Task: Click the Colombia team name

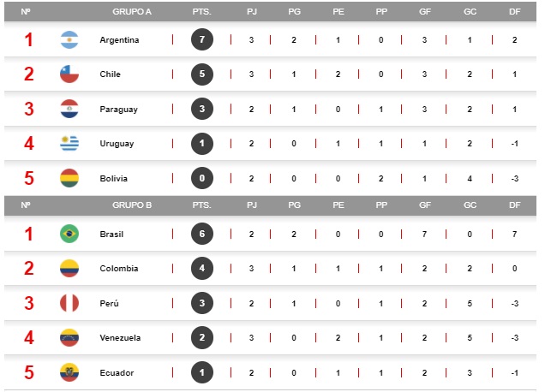Action: (118, 268)
